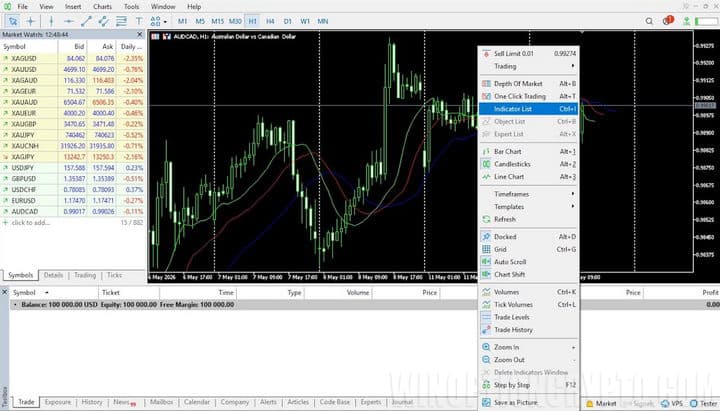Activate the crosshair tool
The image size is (720, 411).
[x=31, y=21]
